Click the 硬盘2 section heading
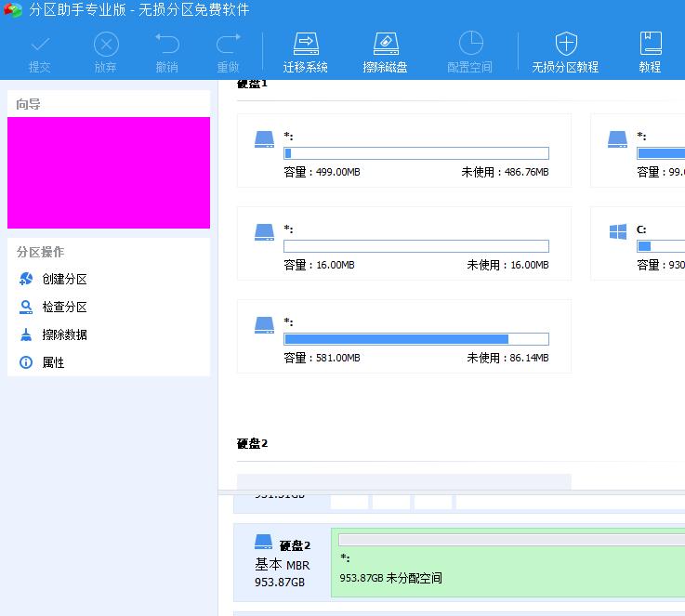The image size is (685, 616). coord(252,443)
